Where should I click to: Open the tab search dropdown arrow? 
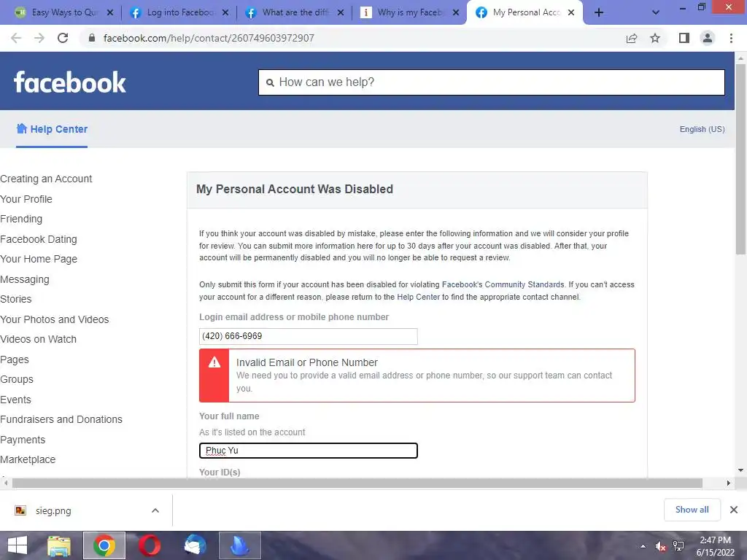coord(656,12)
